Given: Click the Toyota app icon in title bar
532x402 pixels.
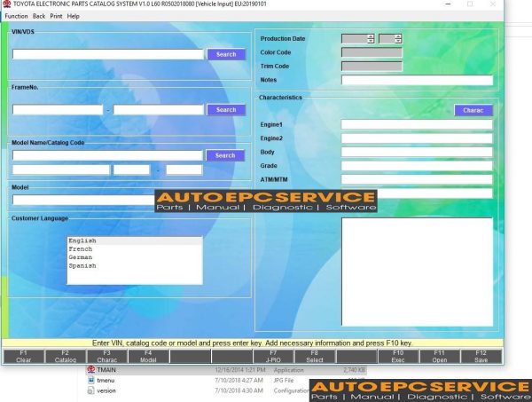Looking at the screenshot, I should (x=7, y=4).
